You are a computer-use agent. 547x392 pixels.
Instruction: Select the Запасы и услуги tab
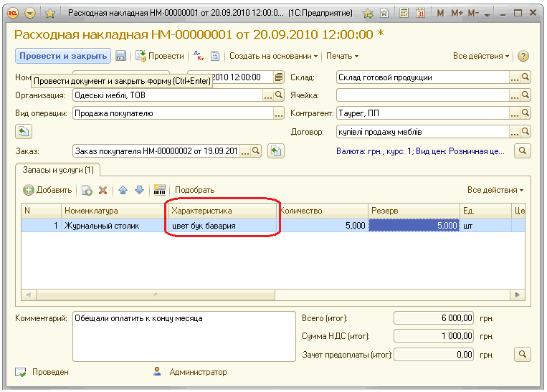(x=59, y=170)
